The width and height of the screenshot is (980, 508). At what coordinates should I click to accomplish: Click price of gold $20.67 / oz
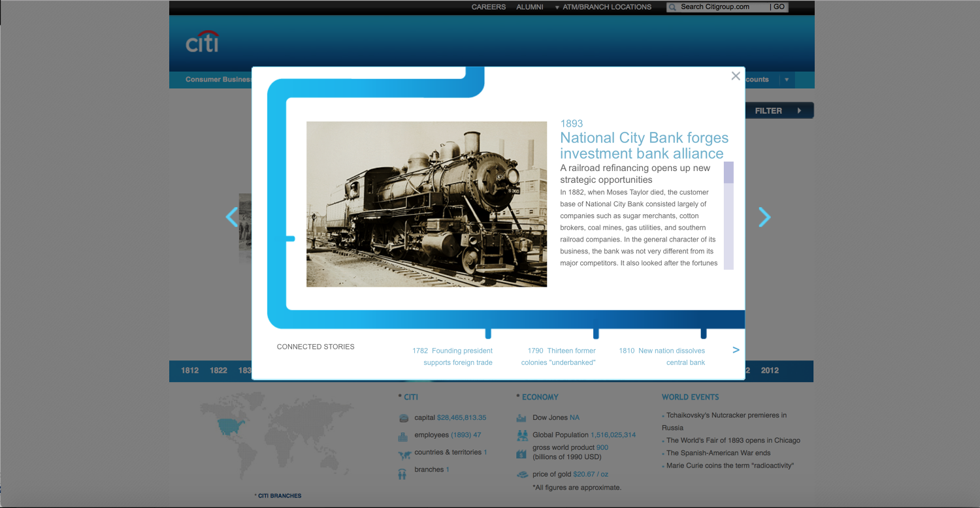tap(591, 474)
